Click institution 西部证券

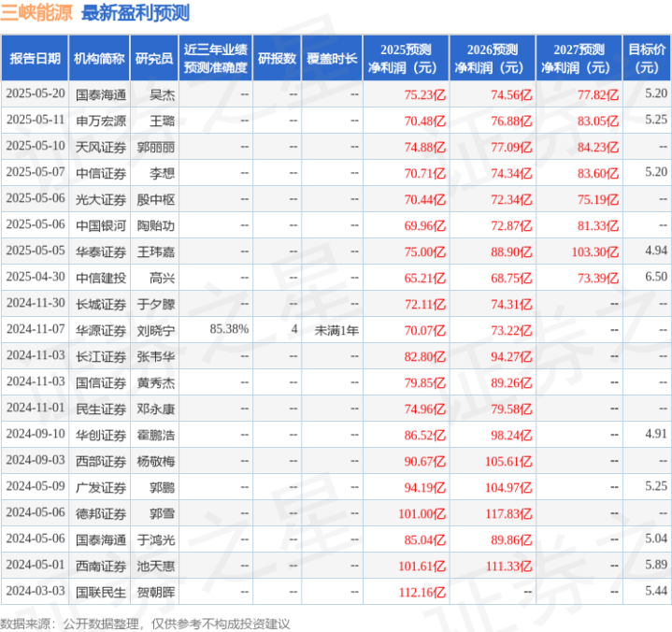click(x=101, y=461)
